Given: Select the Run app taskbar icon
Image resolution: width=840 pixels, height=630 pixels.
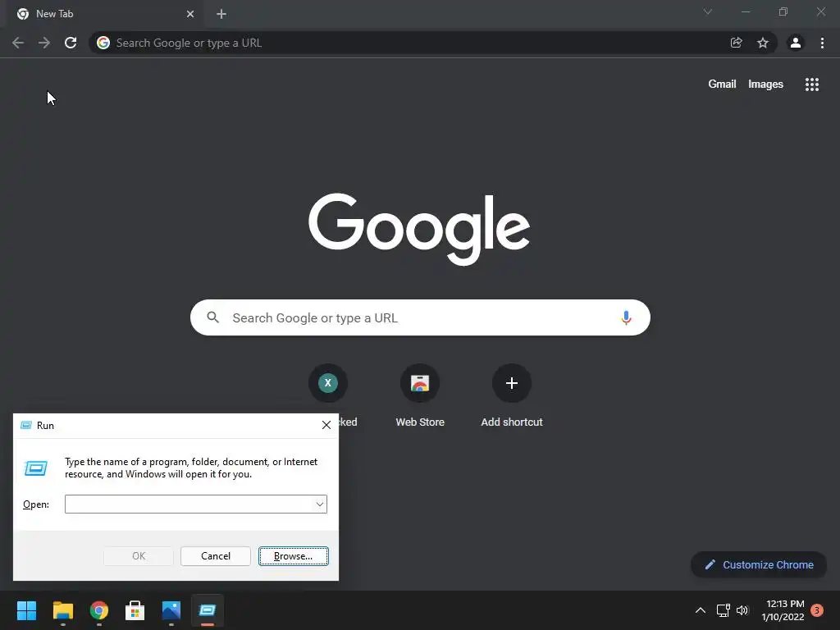Looking at the screenshot, I should (x=208, y=610).
